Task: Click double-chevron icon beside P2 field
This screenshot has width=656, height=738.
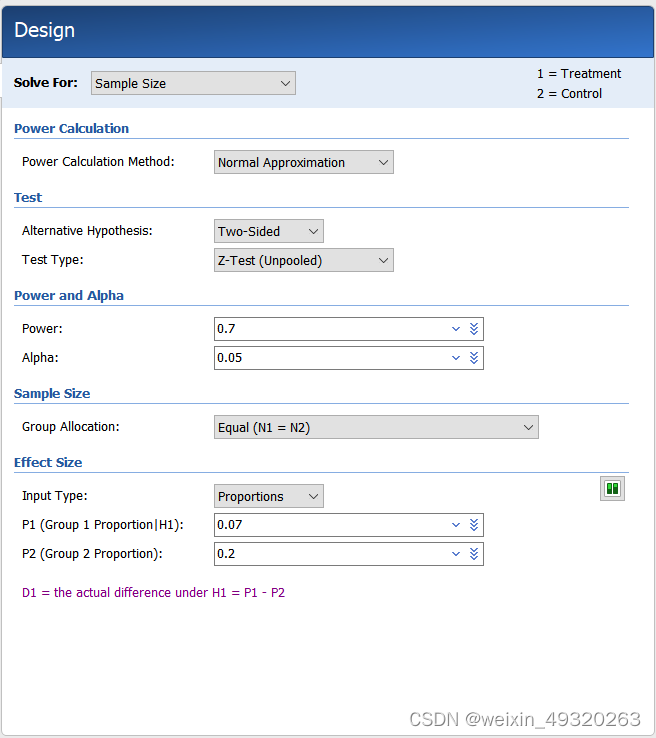Action: 474,554
